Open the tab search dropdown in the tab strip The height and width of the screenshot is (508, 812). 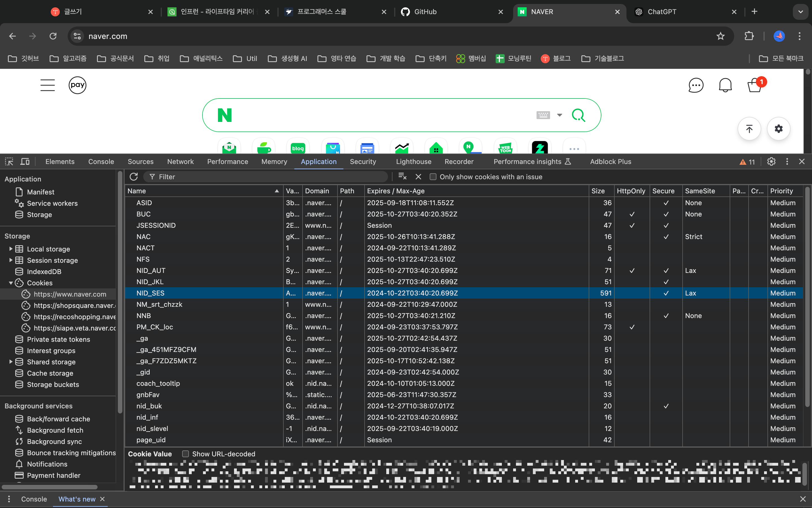coord(801,12)
